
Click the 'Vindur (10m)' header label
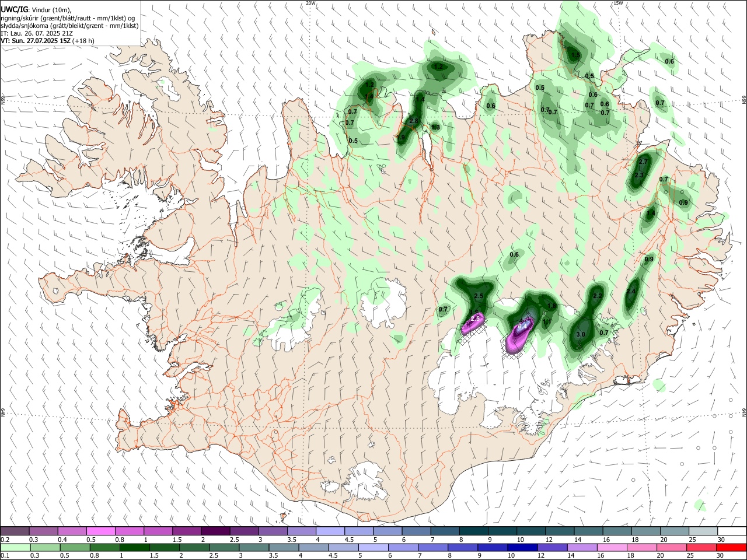pos(50,10)
